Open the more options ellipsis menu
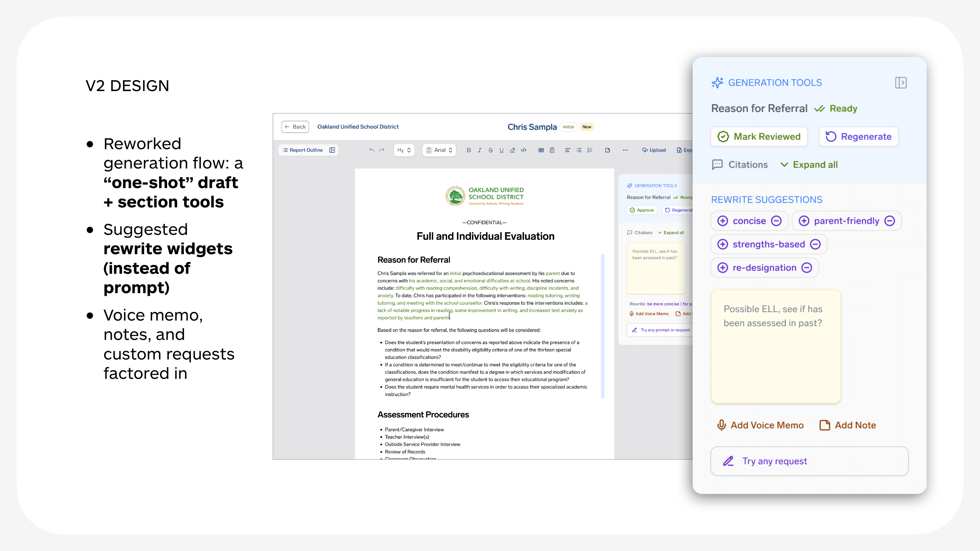The height and width of the screenshot is (551, 980). click(625, 150)
